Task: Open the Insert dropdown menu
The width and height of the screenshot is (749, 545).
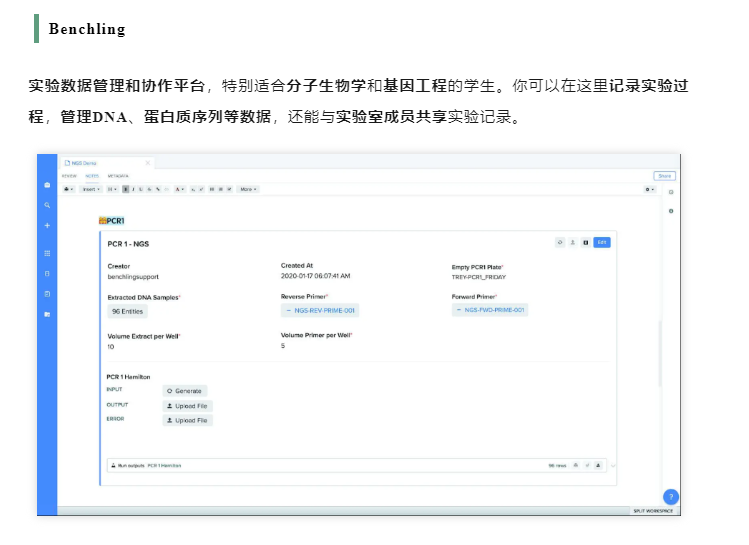Action: [x=90, y=189]
